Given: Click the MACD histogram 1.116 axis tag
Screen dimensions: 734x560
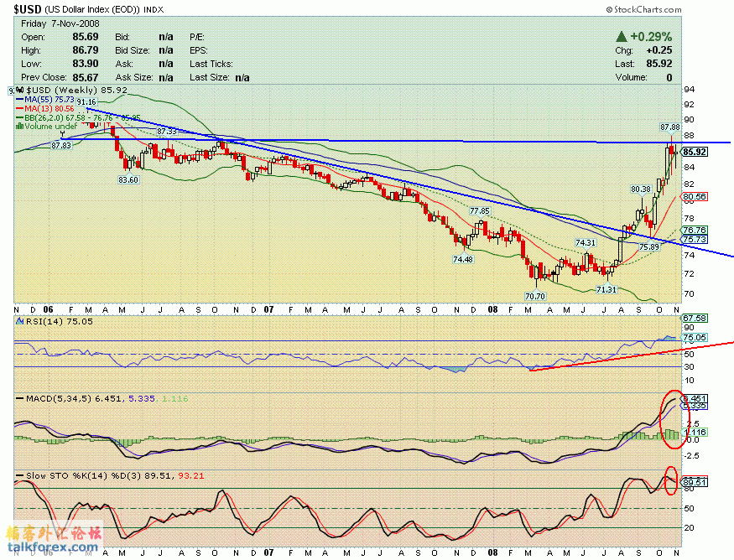Looking at the screenshot, I should point(695,433).
